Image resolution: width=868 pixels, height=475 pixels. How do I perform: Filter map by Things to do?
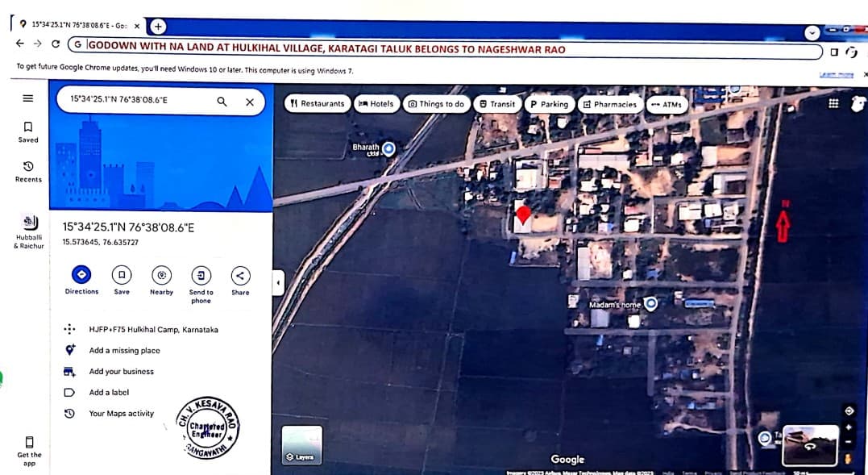(x=436, y=104)
